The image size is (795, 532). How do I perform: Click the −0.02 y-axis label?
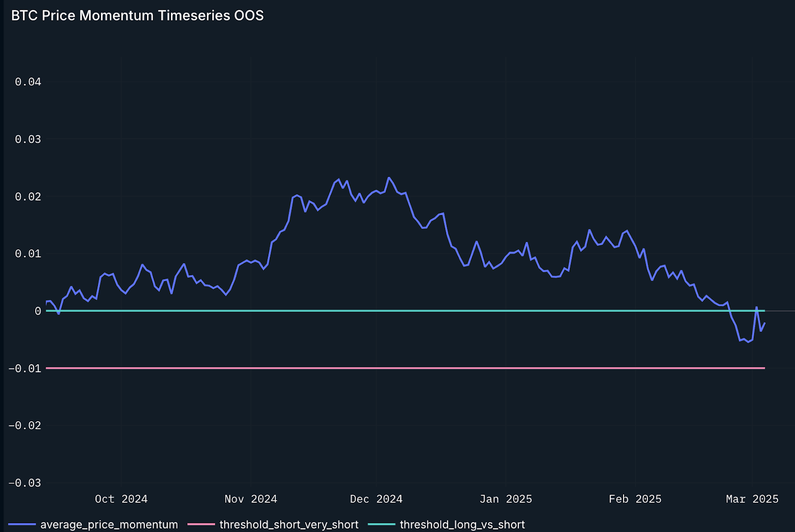pyautogui.click(x=25, y=426)
